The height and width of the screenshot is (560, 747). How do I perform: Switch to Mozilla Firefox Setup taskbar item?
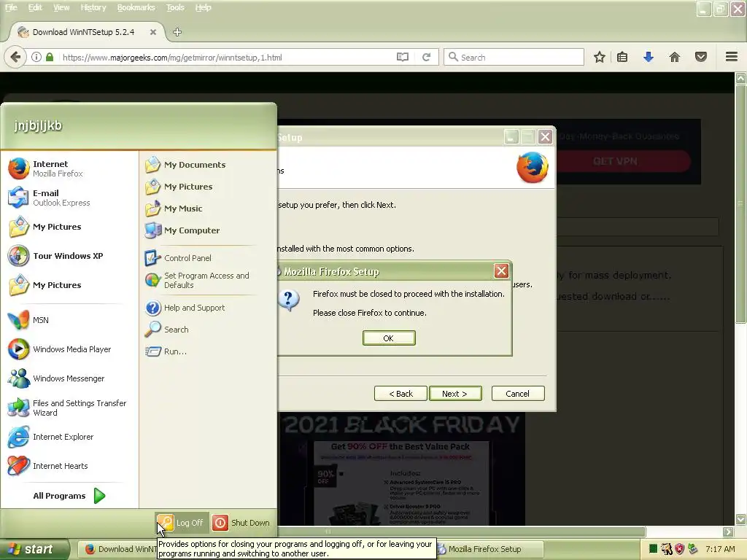pyautogui.click(x=489, y=549)
